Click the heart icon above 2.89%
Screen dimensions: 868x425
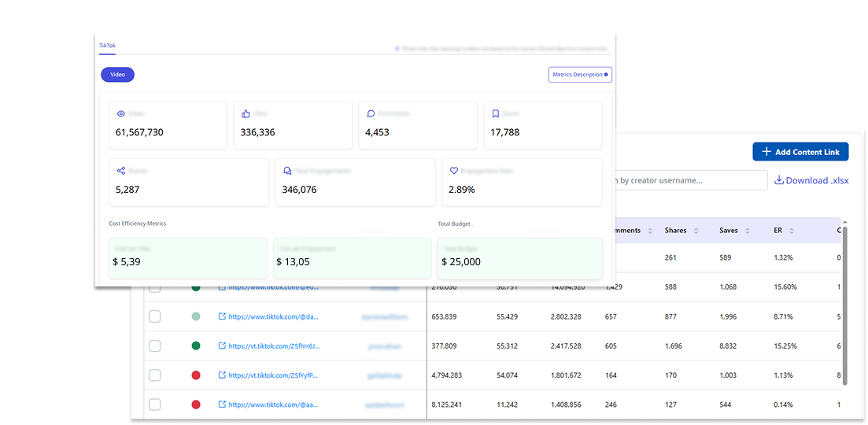click(x=454, y=171)
